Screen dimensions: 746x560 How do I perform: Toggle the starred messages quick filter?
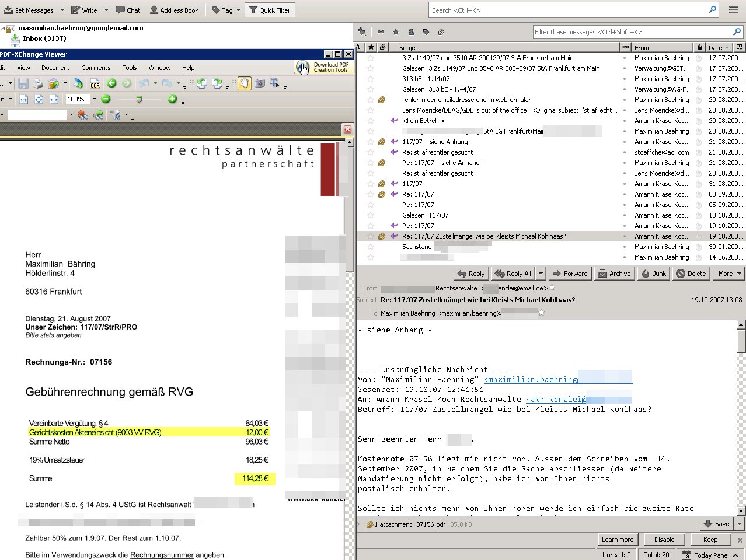(396, 32)
